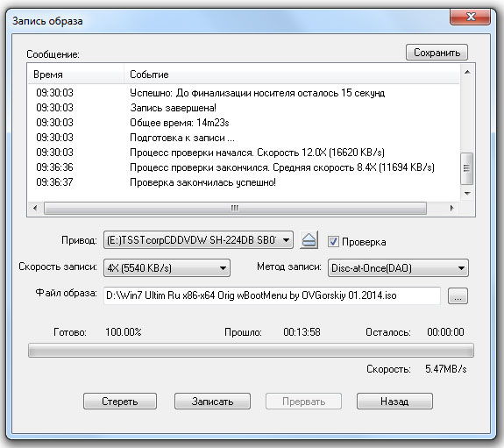Screen dimensions: 504x448
Task: Click the message log scroll up arrow
Action: pos(467,73)
